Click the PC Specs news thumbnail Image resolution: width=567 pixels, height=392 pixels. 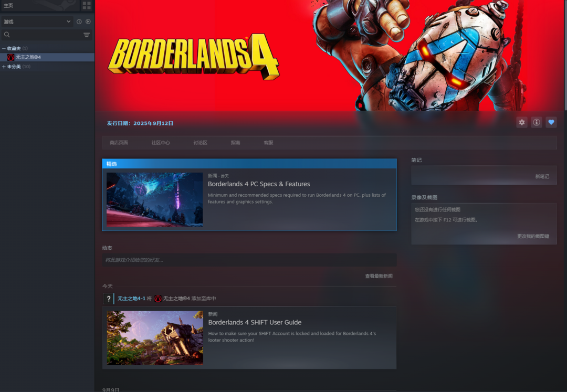pyautogui.click(x=155, y=199)
